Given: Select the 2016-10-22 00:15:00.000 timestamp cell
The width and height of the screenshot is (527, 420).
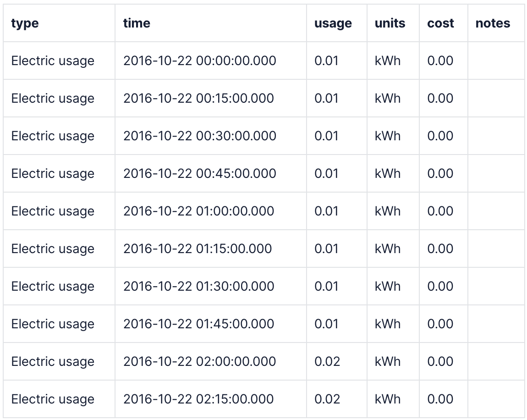Looking at the screenshot, I should tap(198, 99).
